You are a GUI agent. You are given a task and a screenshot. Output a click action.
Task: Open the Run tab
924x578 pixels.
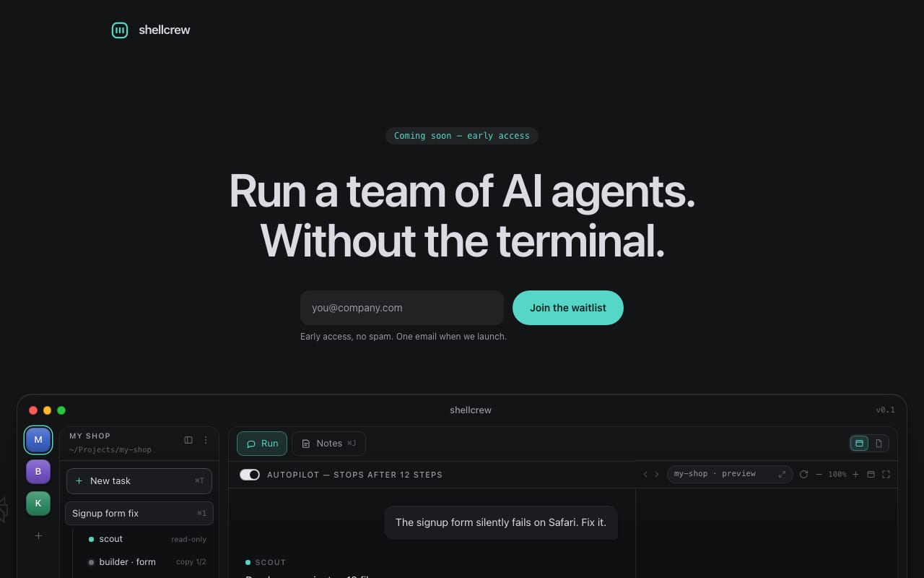pos(262,444)
